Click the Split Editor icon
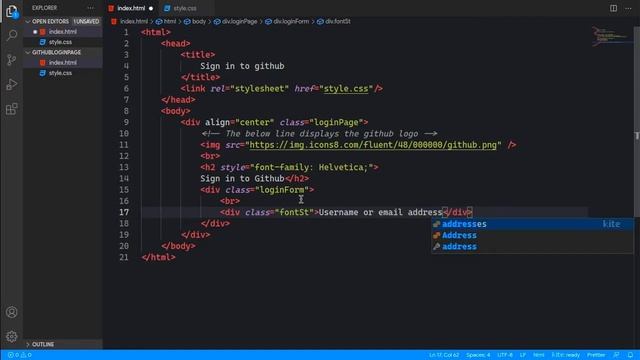 click(x=613, y=8)
